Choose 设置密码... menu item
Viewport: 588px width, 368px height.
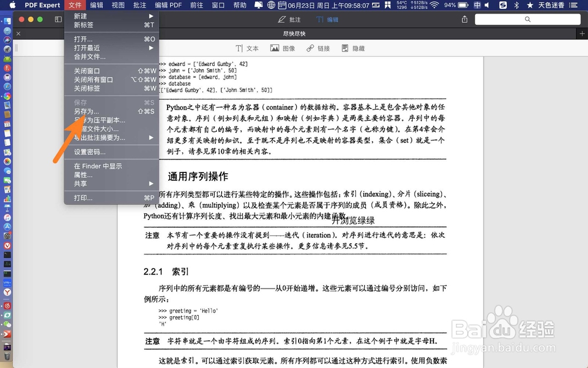111,152
